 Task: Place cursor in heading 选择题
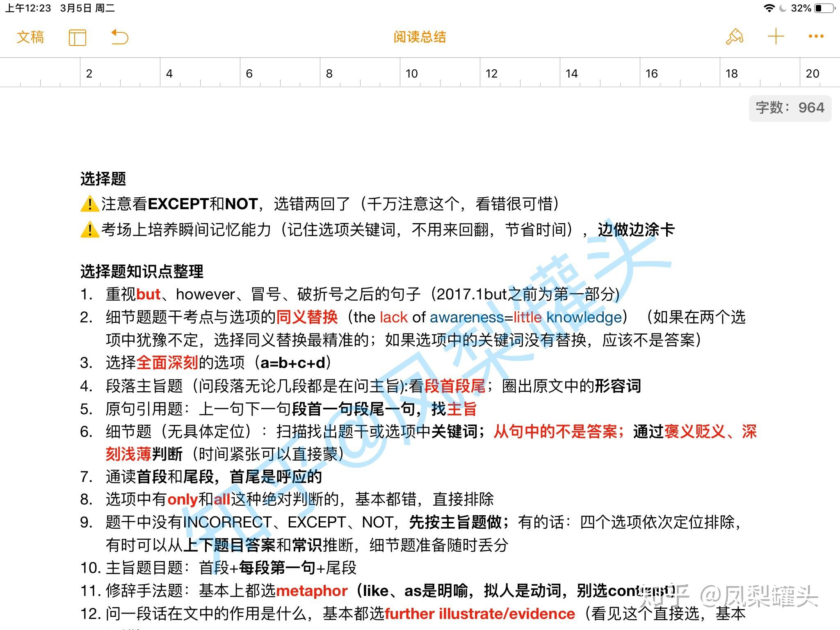pyautogui.click(x=103, y=179)
